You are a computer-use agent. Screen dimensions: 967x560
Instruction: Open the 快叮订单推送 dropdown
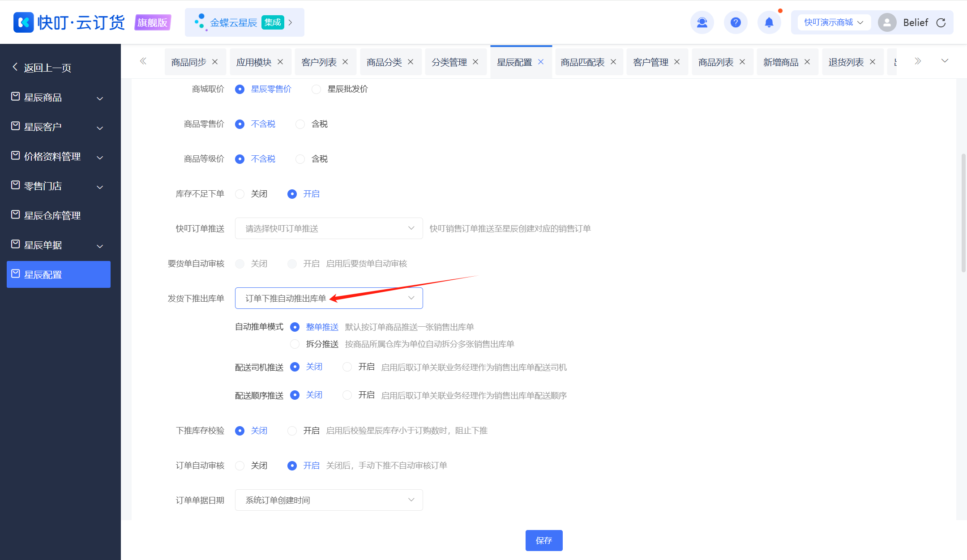(x=329, y=228)
